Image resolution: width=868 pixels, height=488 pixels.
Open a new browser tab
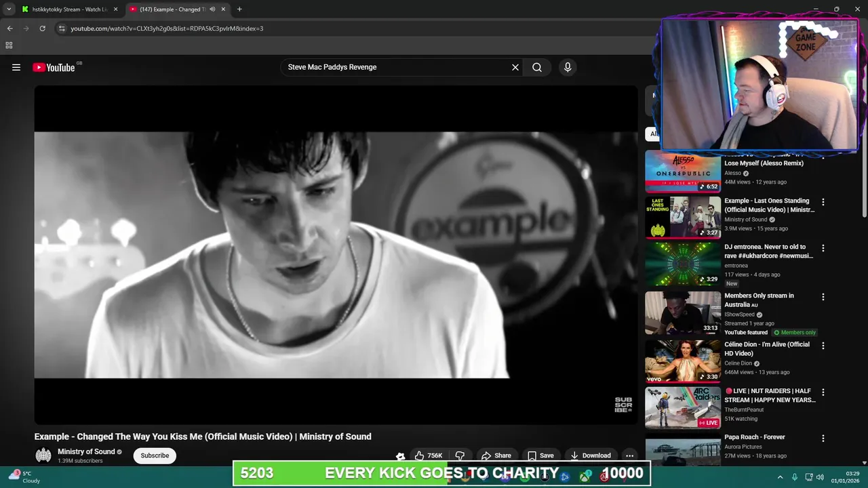pyautogui.click(x=239, y=9)
